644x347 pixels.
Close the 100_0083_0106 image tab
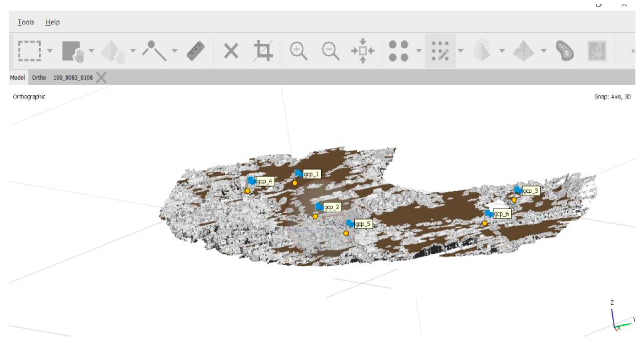pyautogui.click(x=101, y=78)
